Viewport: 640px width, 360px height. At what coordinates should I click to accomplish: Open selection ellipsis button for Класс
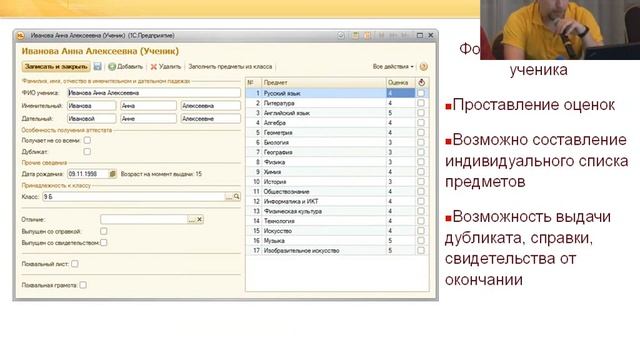tap(229, 197)
